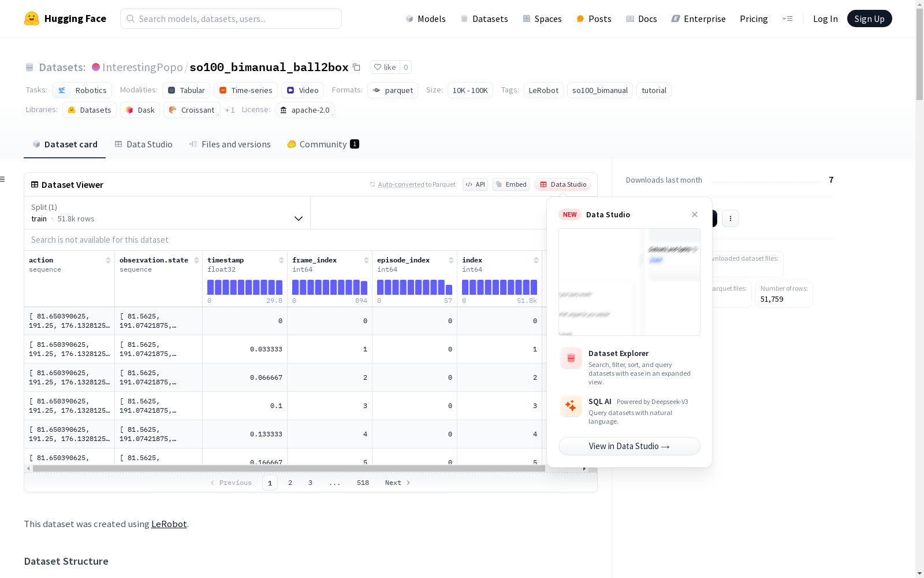Select the Dask library tag

pos(140,110)
